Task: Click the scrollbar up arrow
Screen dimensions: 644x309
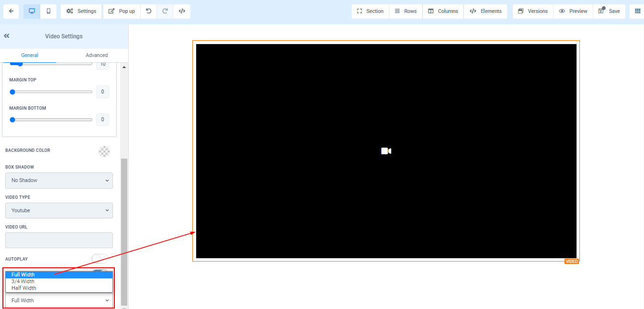Action: pos(124,67)
